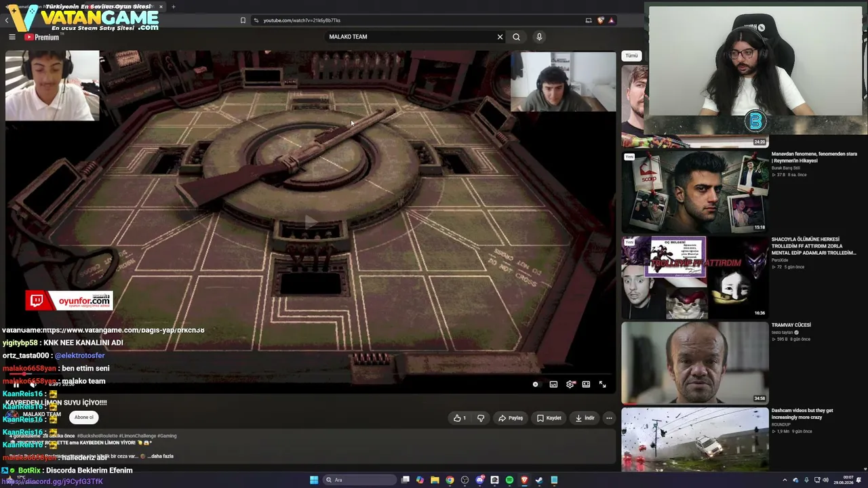Open player settings gear
The height and width of the screenshot is (488, 868).
pyautogui.click(x=570, y=384)
